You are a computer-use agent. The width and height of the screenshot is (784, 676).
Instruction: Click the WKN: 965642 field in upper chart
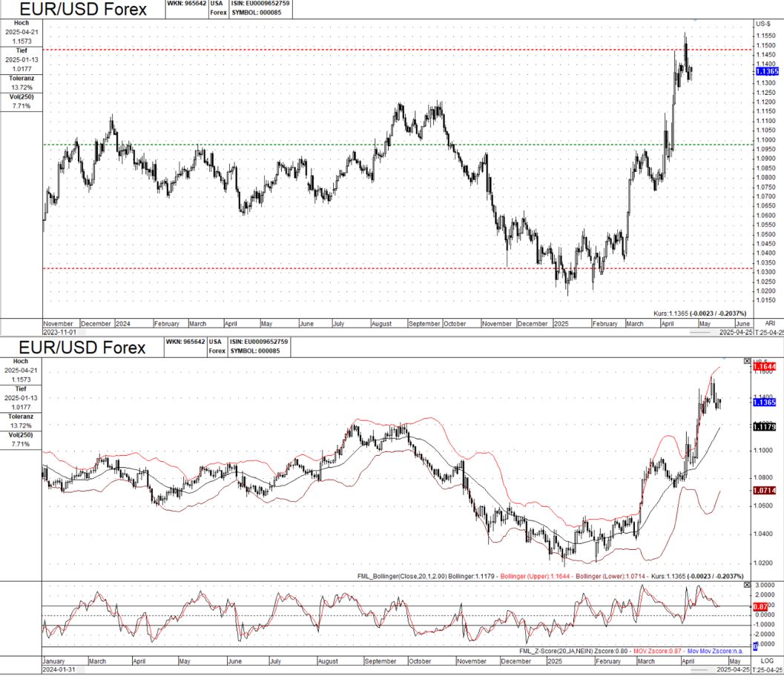click(186, 4)
